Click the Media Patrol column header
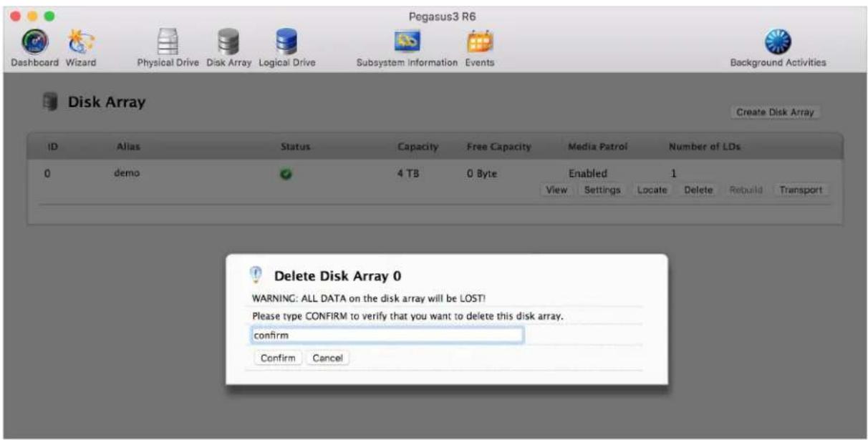The height and width of the screenshot is (440, 868). click(x=597, y=147)
